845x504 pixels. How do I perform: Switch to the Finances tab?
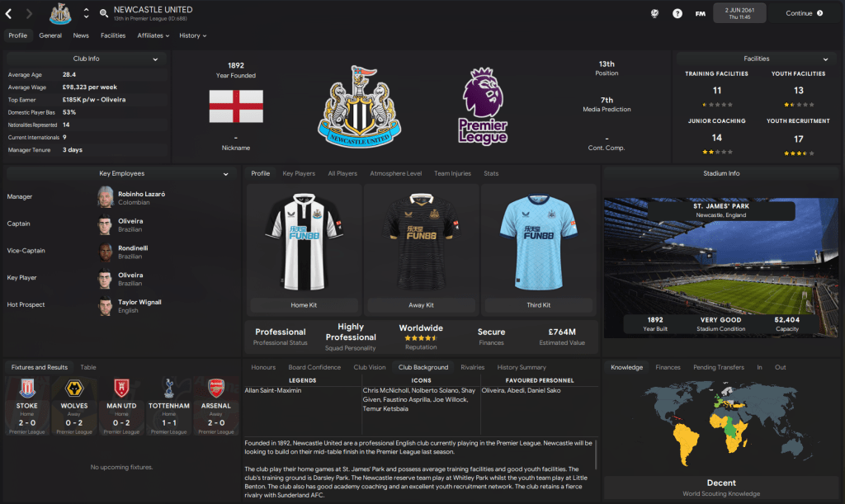(668, 367)
